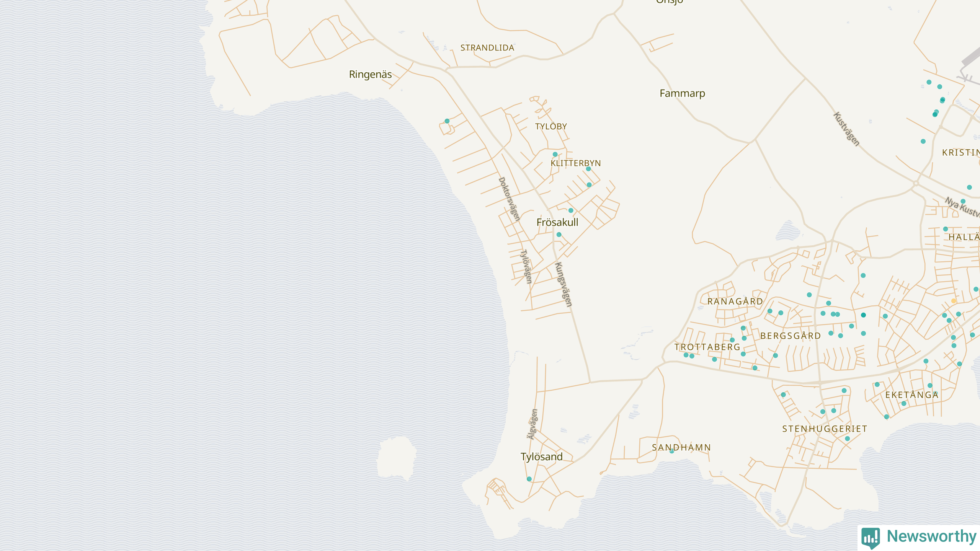The width and height of the screenshot is (980, 551).
Task: Select the RANAGÅRD neighborhood label
Action: click(x=735, y=302)
